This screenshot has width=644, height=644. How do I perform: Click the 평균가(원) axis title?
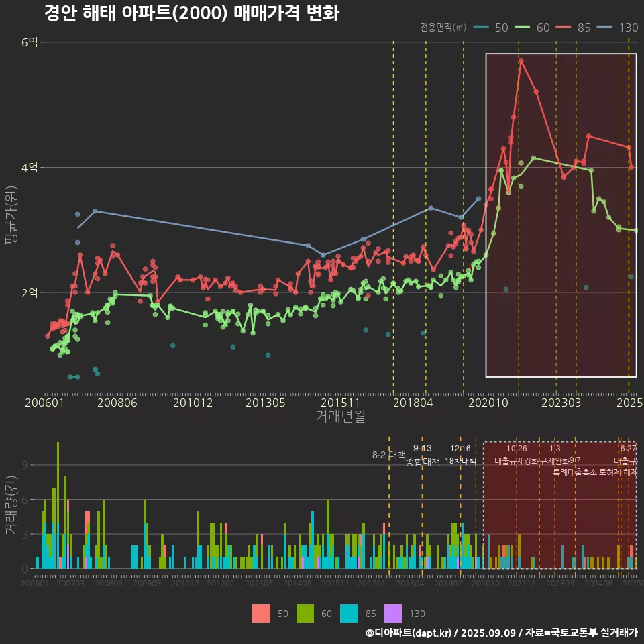point(11,215)
